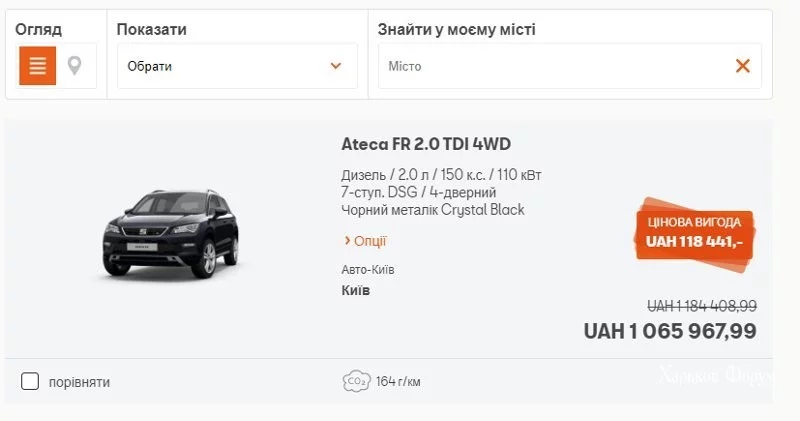Click the orange arrow beside Опції
This screenshot has width=800, height=421.
click(346, 241)
